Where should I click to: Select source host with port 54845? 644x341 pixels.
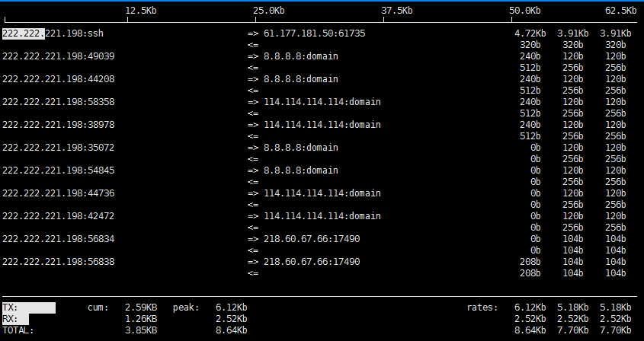[x=58, y=170]
